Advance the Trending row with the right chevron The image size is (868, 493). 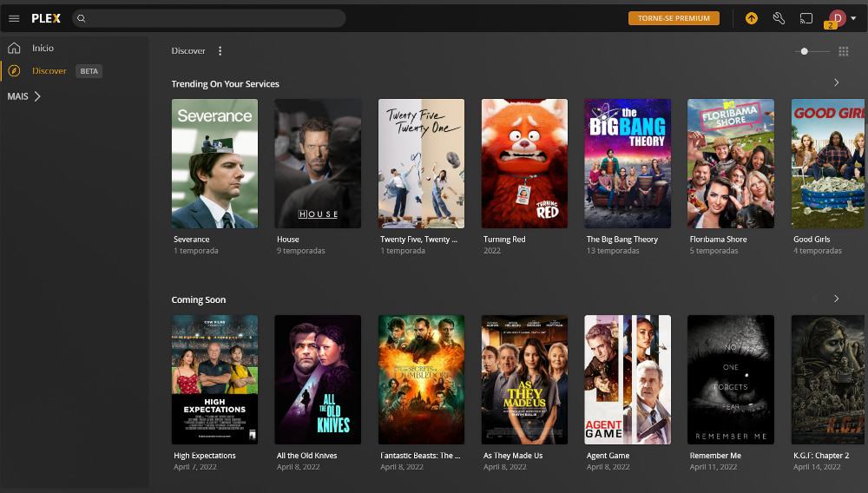coord(837,82)
